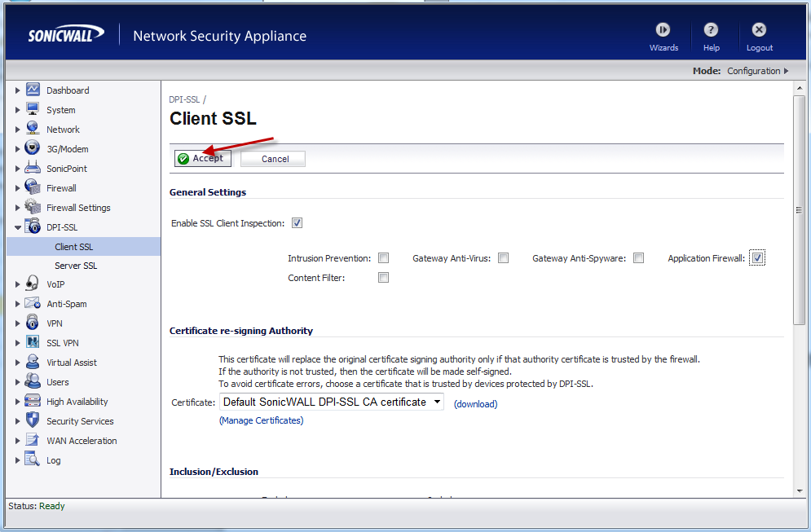Uncheck the Application Firewall checkbox

757,258
